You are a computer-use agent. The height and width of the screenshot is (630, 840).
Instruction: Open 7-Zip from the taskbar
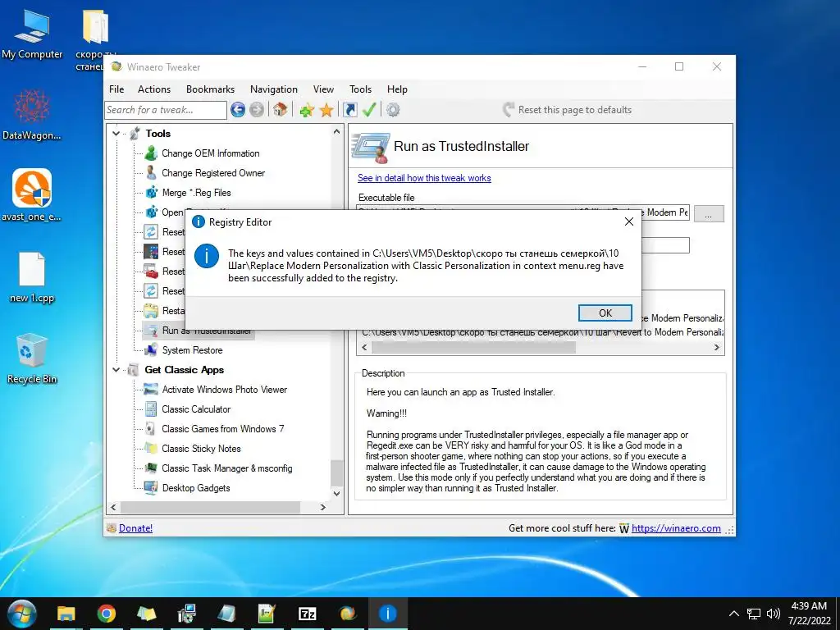[x=308, y=614]
